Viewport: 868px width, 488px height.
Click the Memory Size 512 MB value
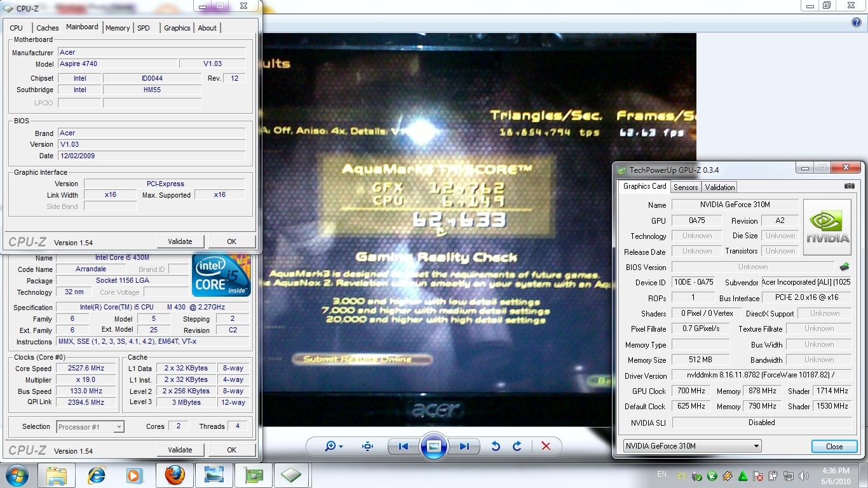(702, 360)
